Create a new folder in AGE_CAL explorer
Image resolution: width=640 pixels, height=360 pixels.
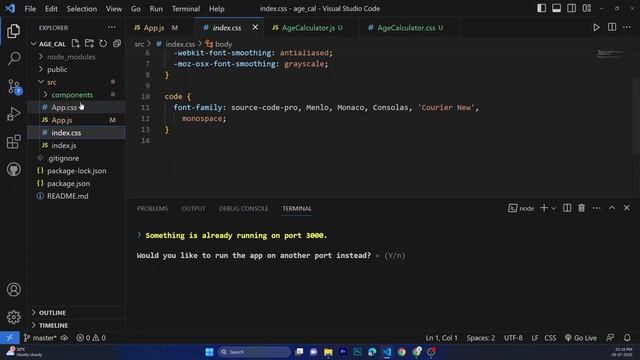[89, 43]
